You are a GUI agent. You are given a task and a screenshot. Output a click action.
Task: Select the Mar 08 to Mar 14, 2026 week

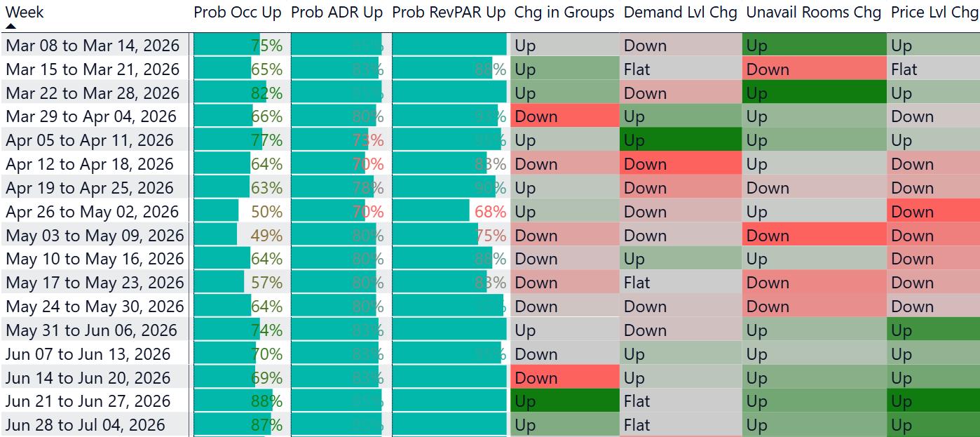point(92,46)
